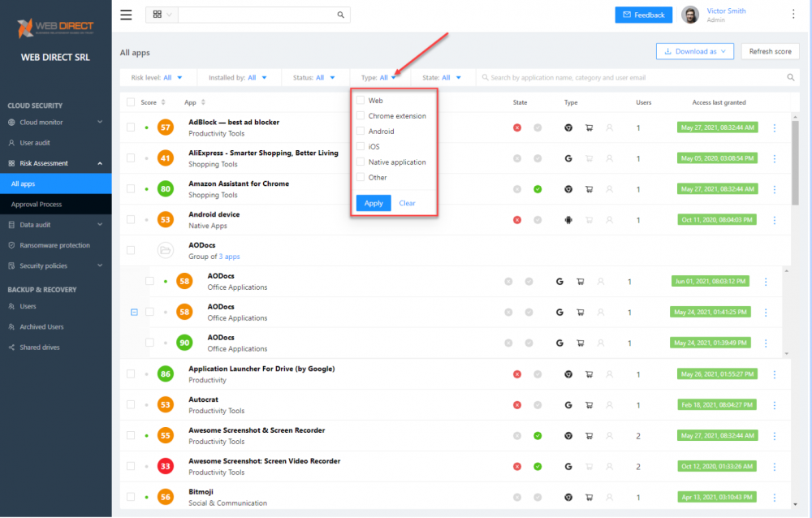
Task: Open the Risk level filter dropdown
Action: click(157, 78)
